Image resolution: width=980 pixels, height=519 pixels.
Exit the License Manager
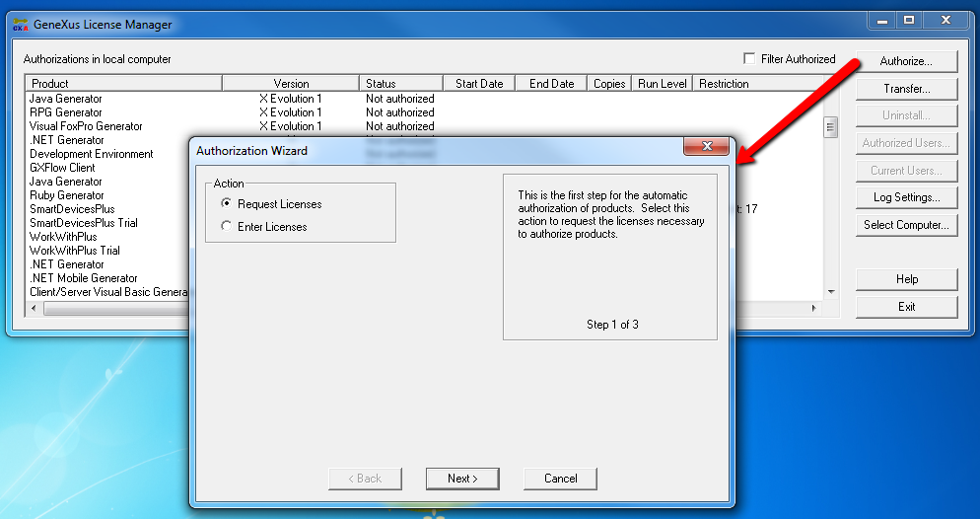pyautogui.click(x=906, y=307)
